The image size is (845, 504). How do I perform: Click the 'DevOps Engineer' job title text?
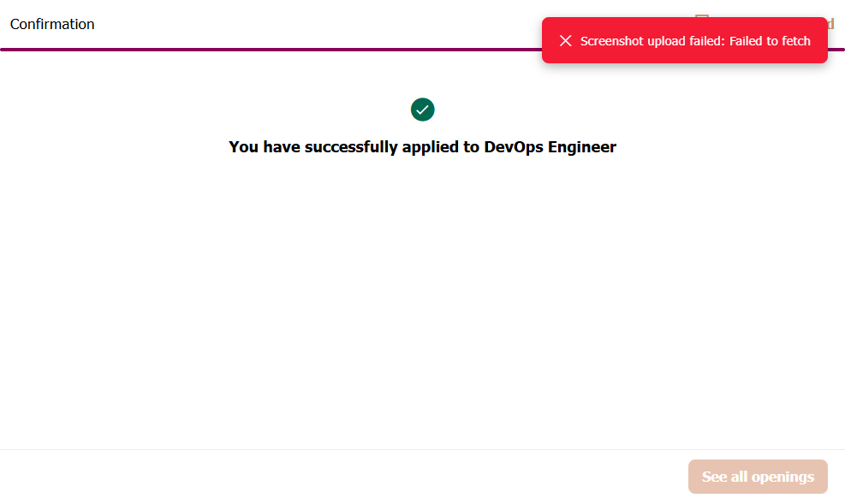(x=550, y=146)
